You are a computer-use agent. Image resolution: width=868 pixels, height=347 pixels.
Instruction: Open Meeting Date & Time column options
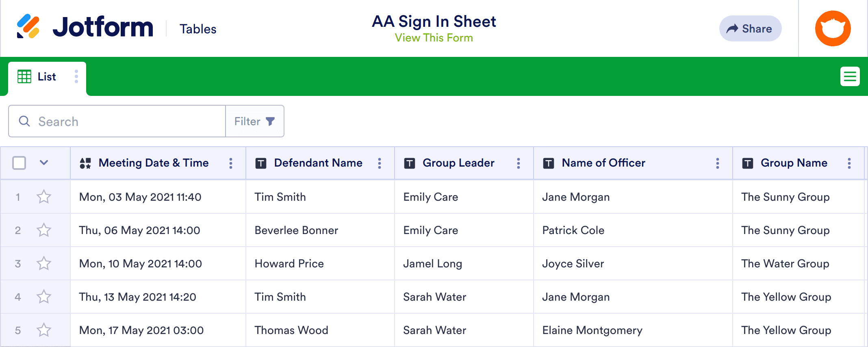231,163
